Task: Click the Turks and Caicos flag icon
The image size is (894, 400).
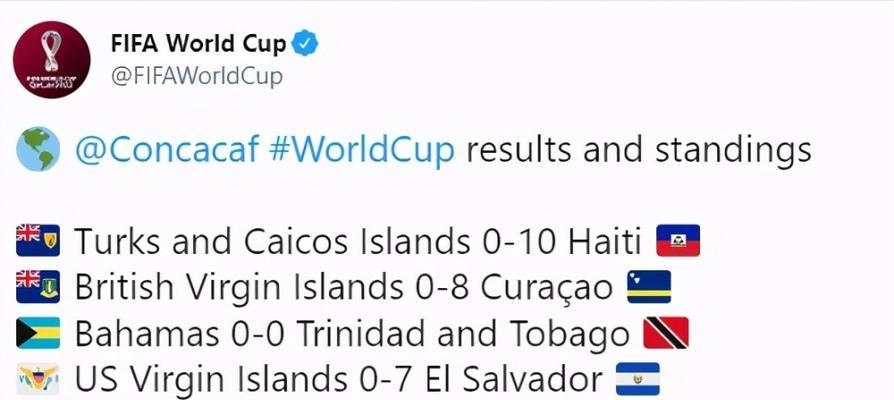Action: 38,240
